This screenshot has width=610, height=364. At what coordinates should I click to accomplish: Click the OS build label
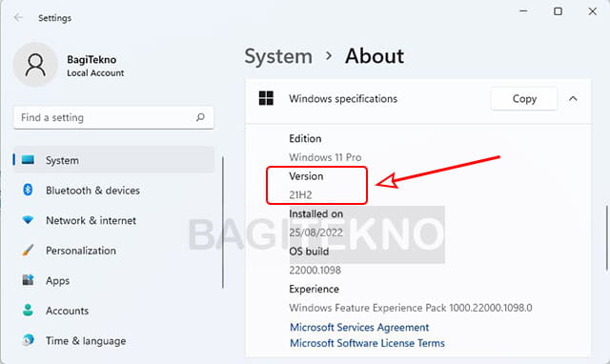309,252
